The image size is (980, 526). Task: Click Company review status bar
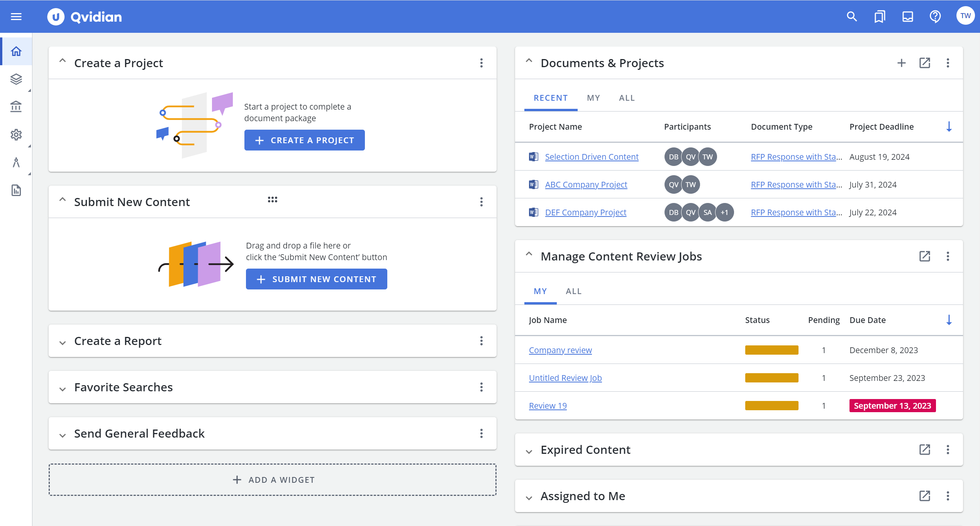tap(771, 350)
